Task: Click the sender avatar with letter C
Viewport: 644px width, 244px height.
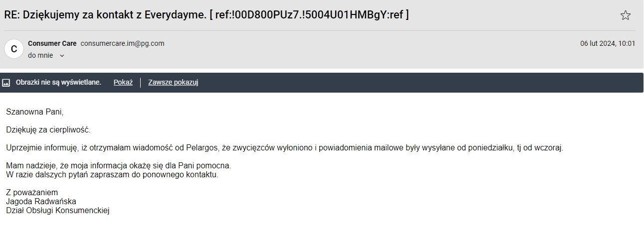Action: pos(14,49)
